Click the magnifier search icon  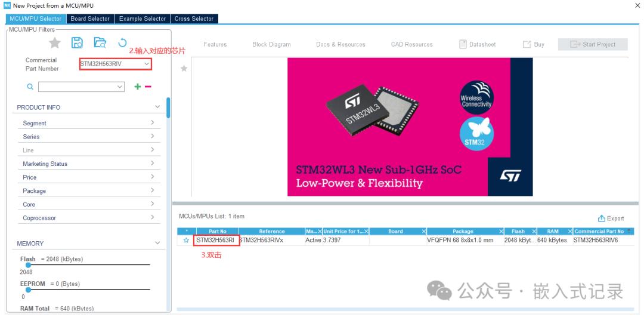pos(30,87)
